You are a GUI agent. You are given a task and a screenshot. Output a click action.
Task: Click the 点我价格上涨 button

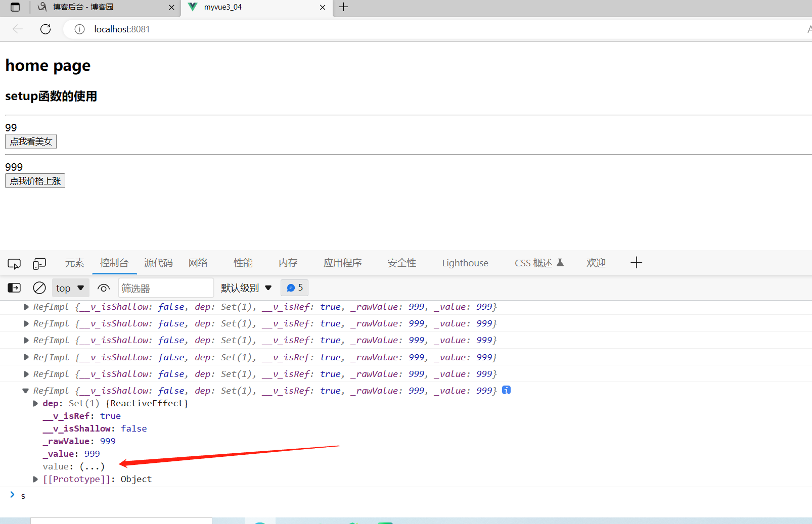(35, 181)
